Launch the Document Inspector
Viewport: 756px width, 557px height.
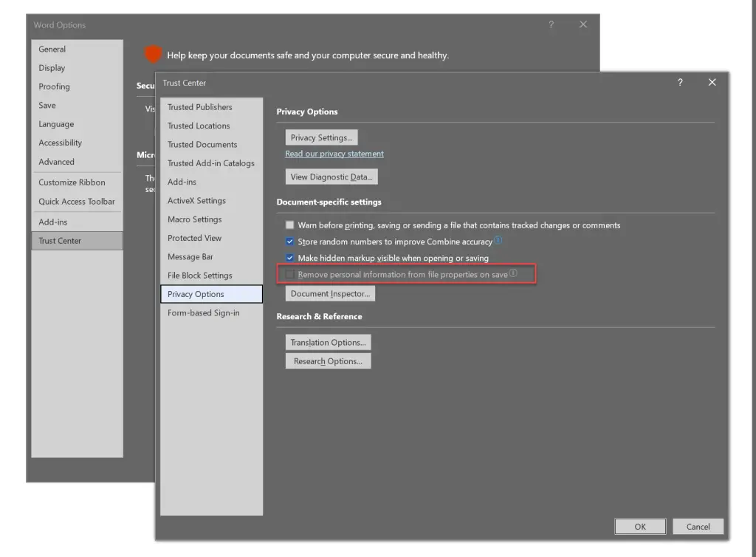pos(330,294)
